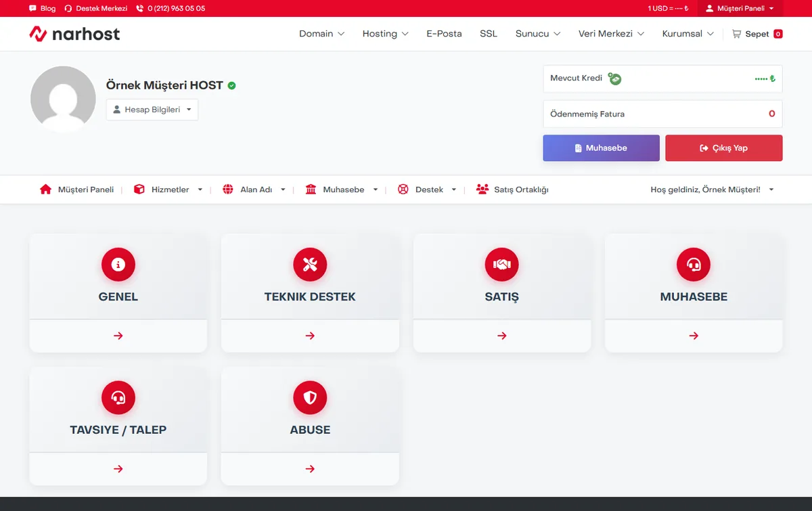This screenshot has height=511, width=812.
Task: Expand the Kurumsal menu
Action: tap(687, 34)
